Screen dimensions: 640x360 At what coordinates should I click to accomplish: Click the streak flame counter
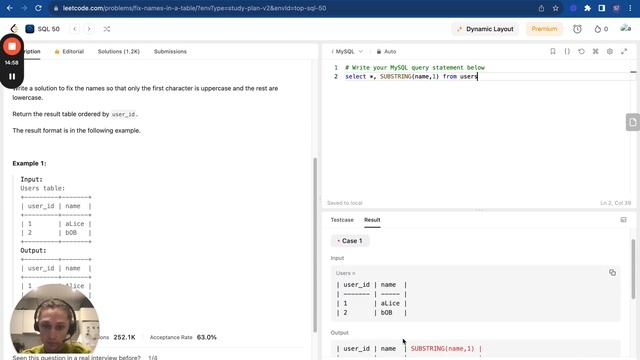click(x=601, y=29)
